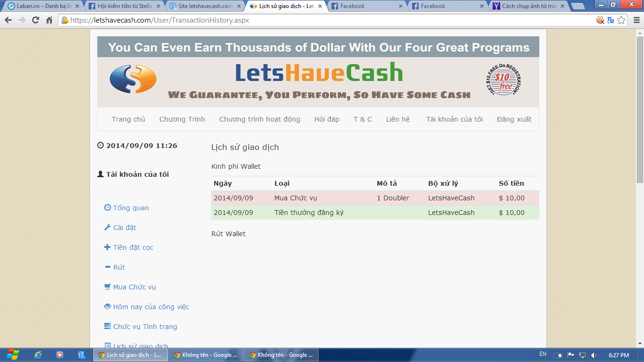Click Đăng xuất to log out

click(514, 119)
